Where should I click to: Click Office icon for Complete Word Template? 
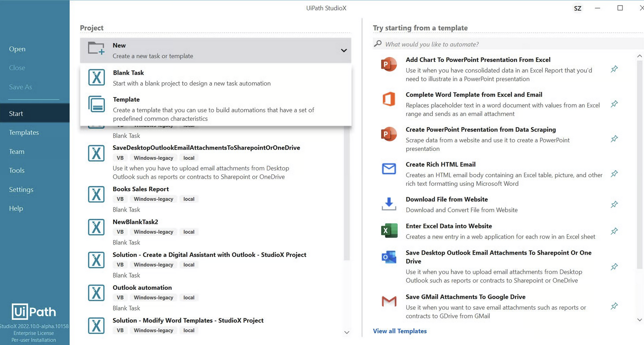click(x=389, y=99)
